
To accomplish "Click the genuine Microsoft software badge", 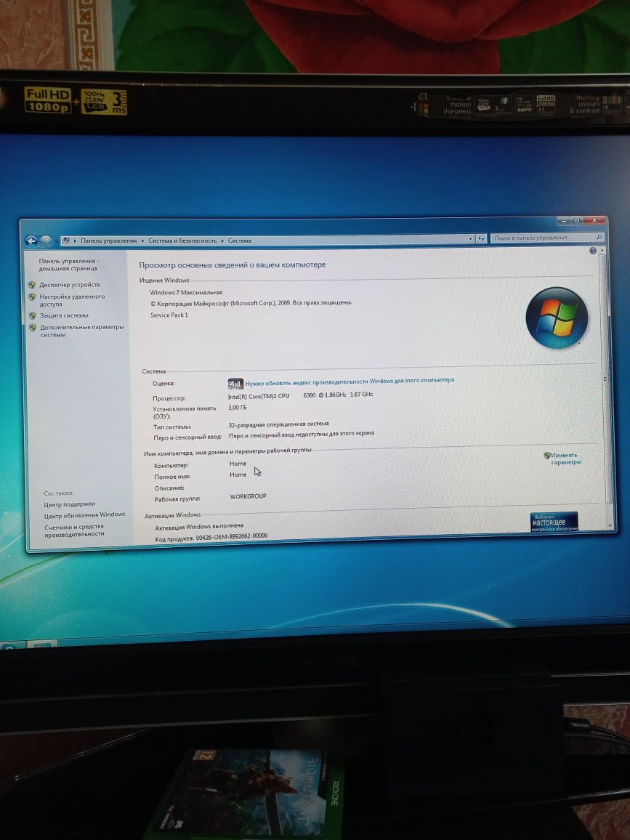I will 554,522.
